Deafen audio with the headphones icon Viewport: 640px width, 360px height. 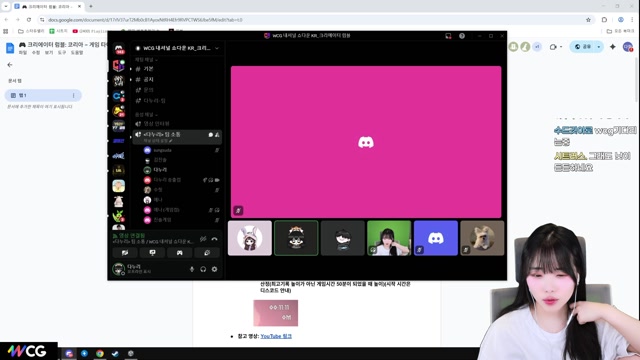(x=203, y=269)
